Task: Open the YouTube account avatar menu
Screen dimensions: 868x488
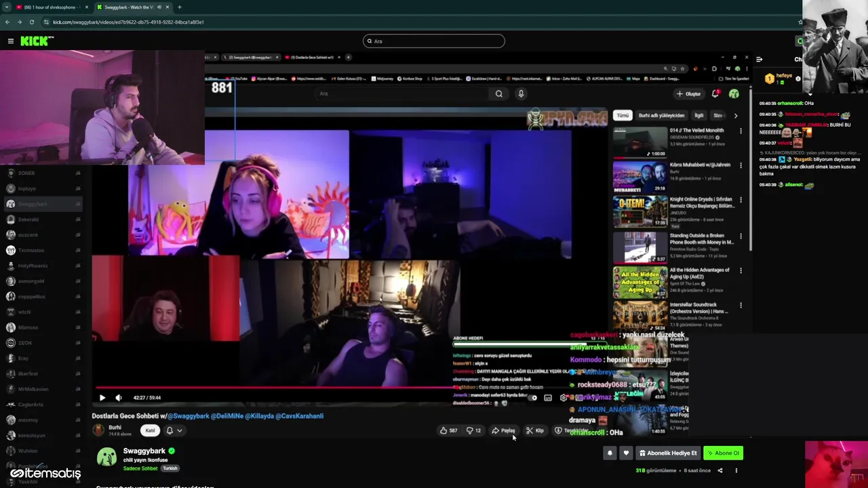Action: click(x=734, y=94)
